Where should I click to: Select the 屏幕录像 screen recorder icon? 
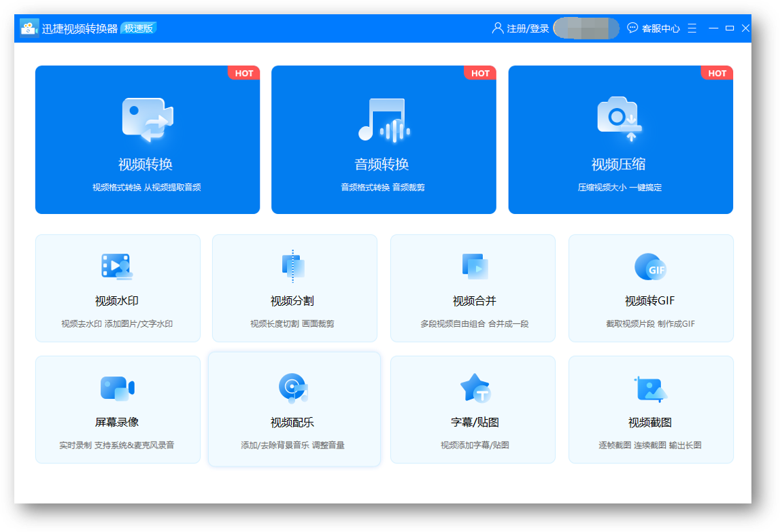pyautogui.click(x=118, y=389)
